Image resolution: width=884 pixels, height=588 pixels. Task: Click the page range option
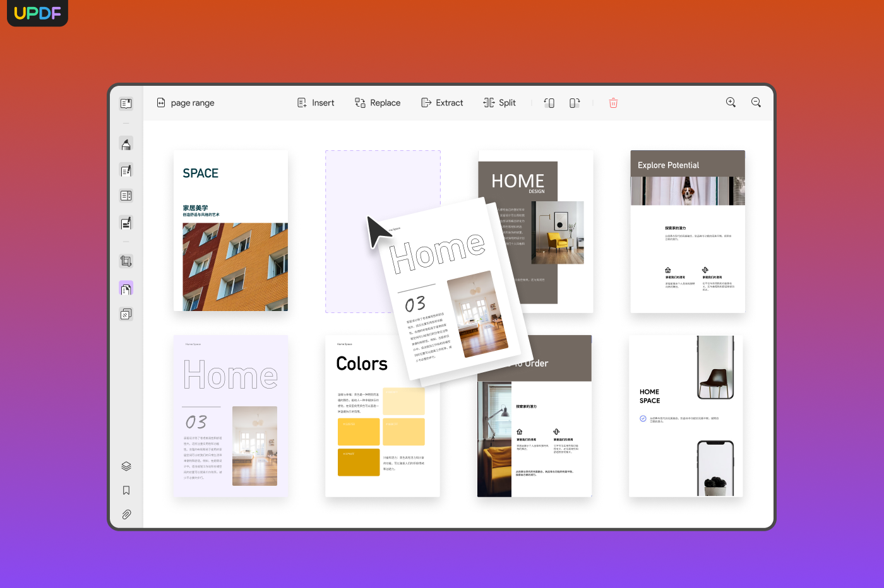tap(186, 103)
